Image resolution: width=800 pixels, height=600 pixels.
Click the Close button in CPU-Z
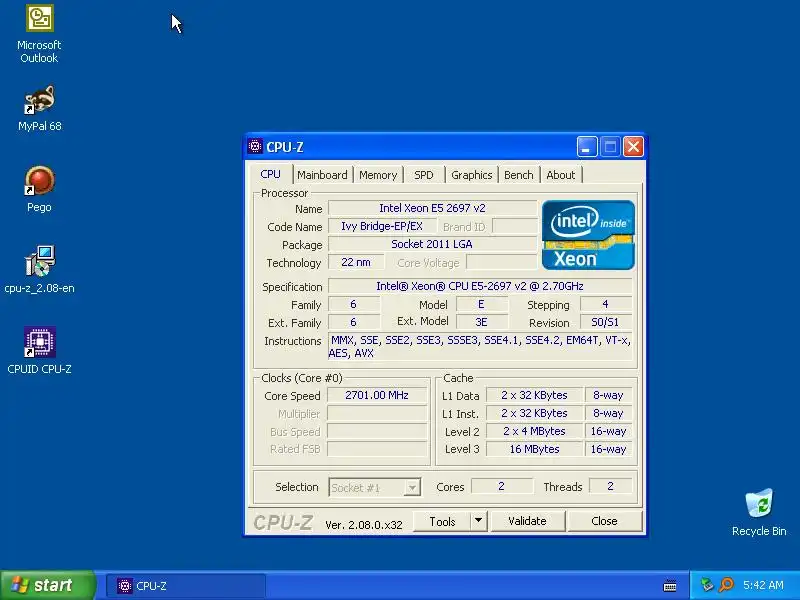pyautogui.click(x=605, y=521)
